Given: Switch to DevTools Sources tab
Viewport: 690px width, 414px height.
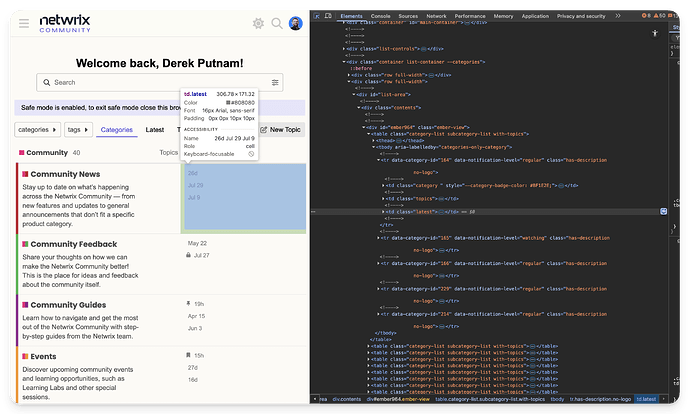Looking at the screenshot, I should (408, 16).
